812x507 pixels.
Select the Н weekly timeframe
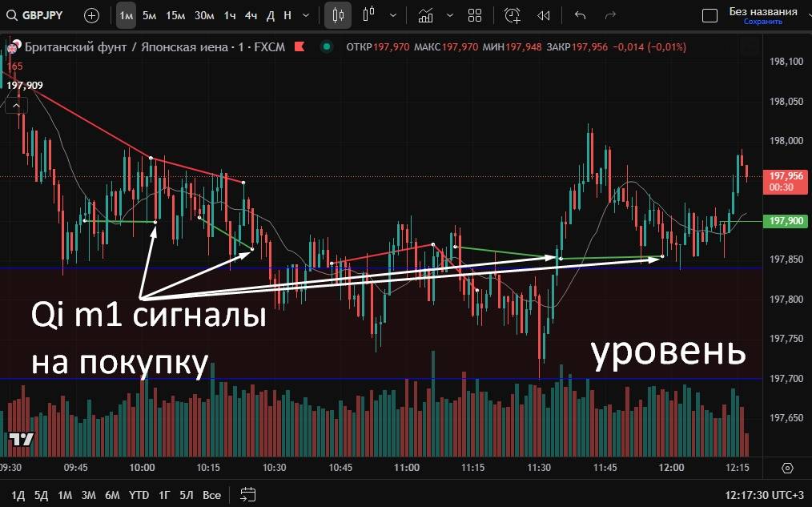[287, 15]
